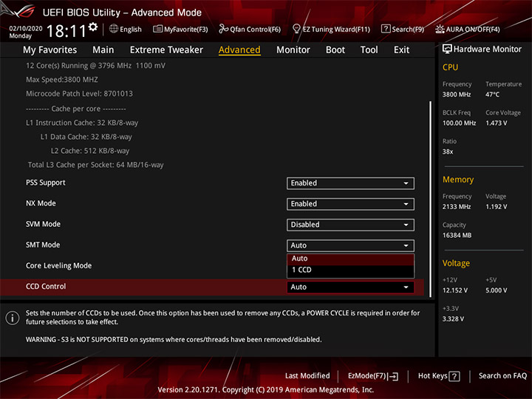Select Auto in the open dropdown list
532x399 pixels.
[x=350, y=259]
